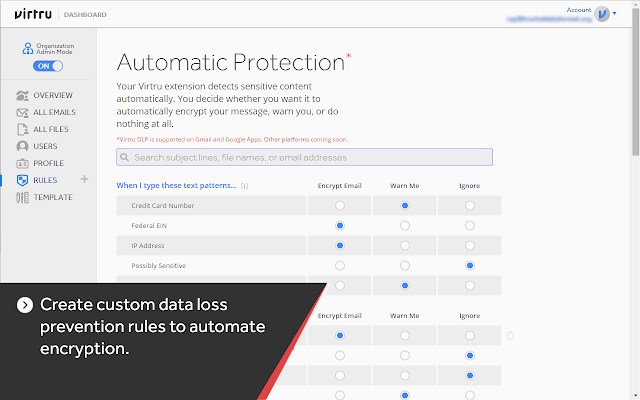Open the Template menu item
The width and height of the screenshot is (640, 400).
(x=53, y=197)
